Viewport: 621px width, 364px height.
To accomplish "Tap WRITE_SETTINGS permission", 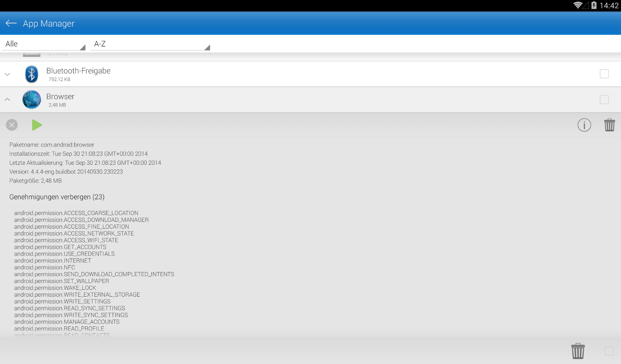I will click(62, 301).
